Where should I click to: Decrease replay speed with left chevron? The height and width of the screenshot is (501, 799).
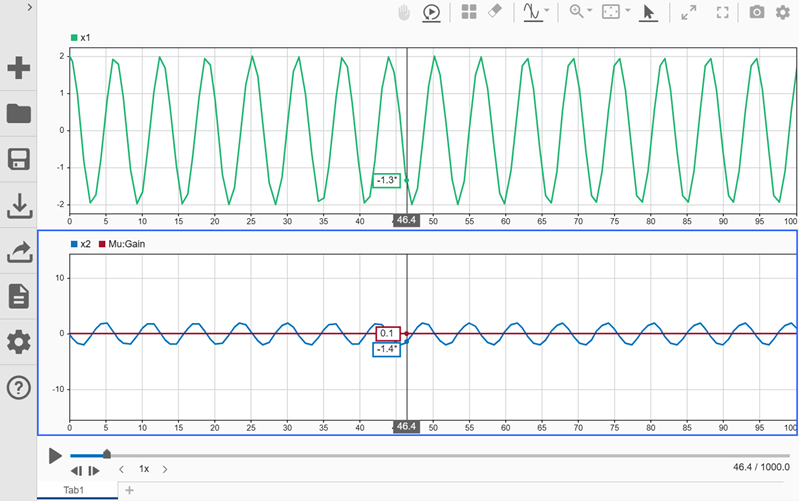121,469
